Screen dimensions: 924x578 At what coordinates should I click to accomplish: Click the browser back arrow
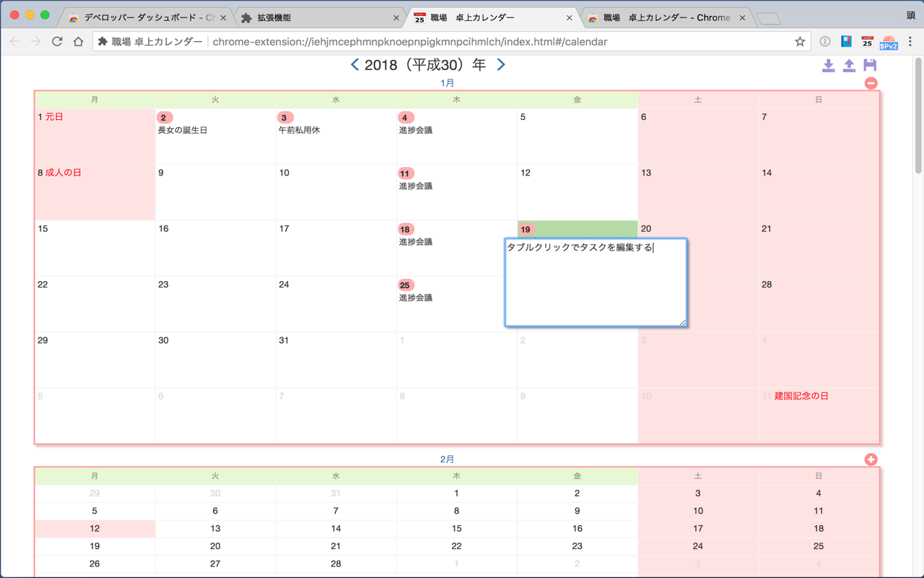tap(14, 42)
